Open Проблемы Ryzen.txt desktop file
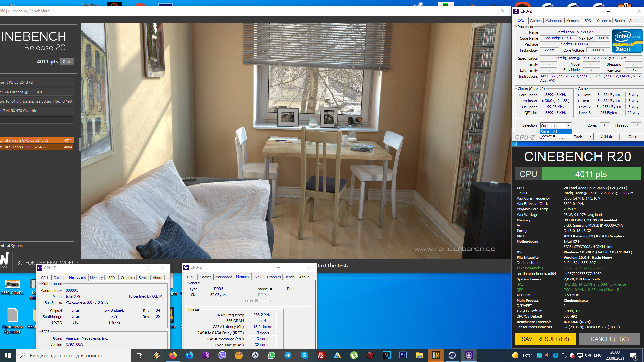 pyautogui.click(x=12, y=321)
